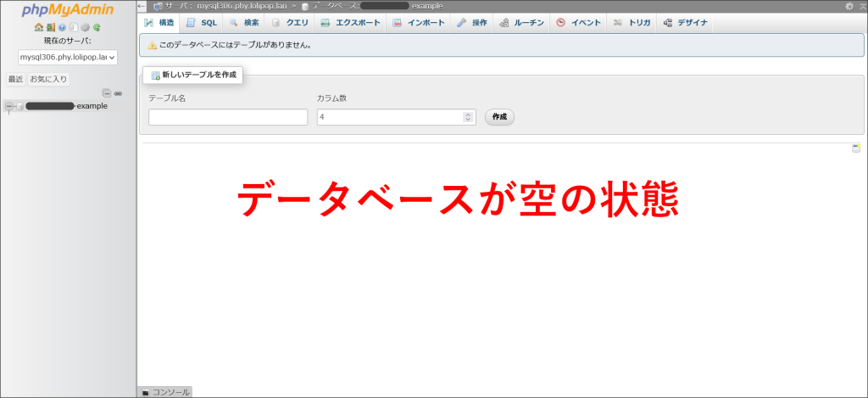Switch to the SQL tab
The width and height of the screenshot is (868, 398).
point(202,23)
